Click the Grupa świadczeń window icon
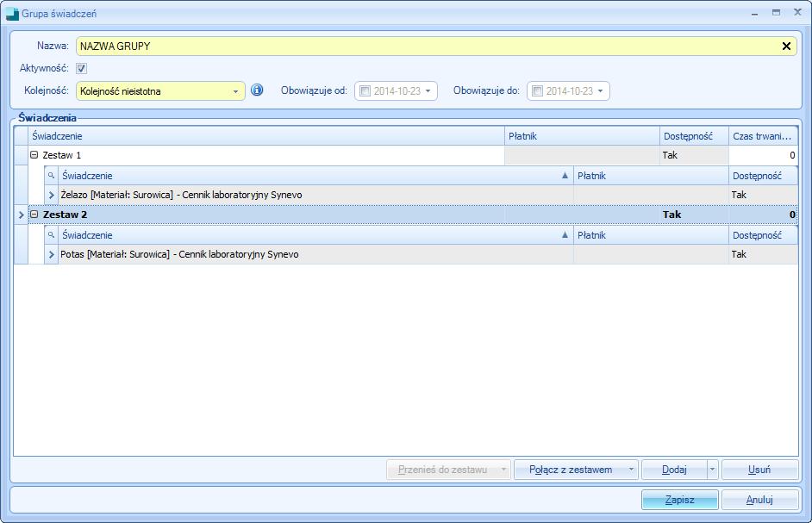 click(12, 14)
